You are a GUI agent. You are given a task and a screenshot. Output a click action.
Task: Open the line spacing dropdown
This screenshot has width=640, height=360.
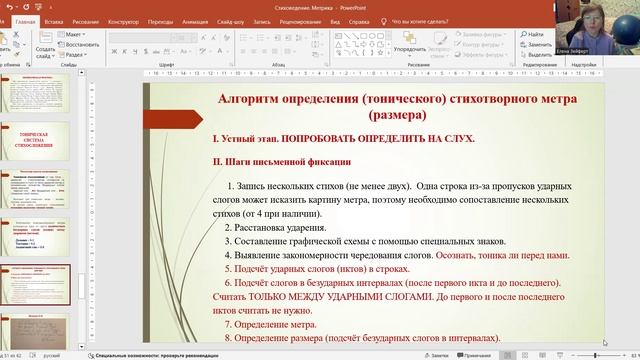pyautogui.click(x=300, y=38)
